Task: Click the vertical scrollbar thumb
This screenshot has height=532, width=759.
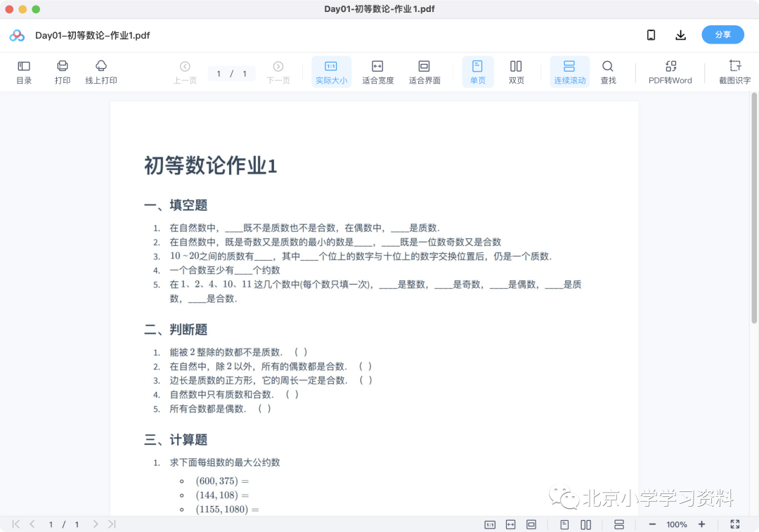Action: click(753, 208)
